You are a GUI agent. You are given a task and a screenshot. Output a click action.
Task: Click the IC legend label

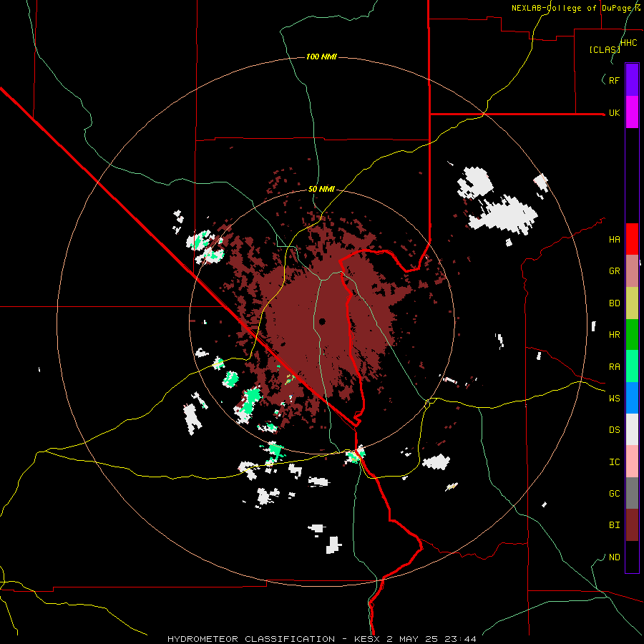pyautogui.click(x=614, y=462)
